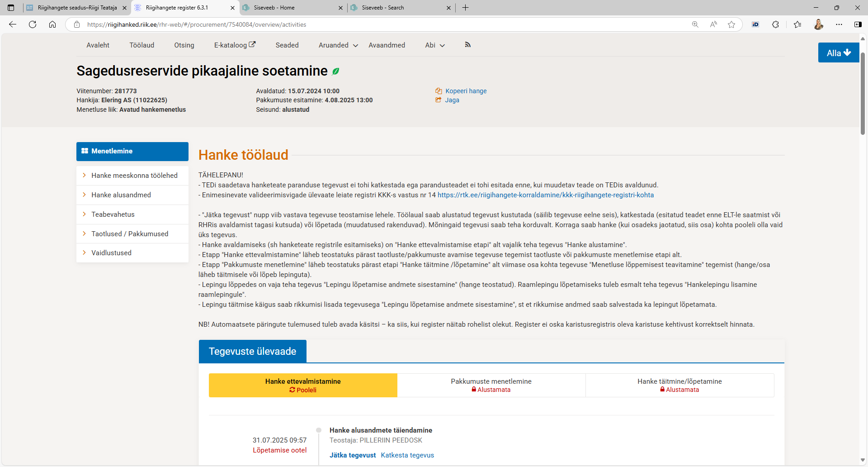Click the page vertical scrollbar thumb
The width and height of the screenshot is (868, 467).
(x=863, y=93)
